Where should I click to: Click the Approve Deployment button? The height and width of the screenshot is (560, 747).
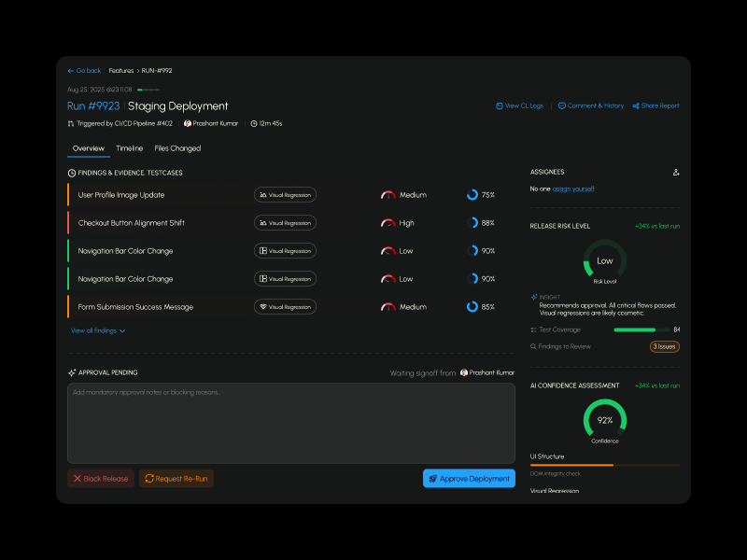469,479
